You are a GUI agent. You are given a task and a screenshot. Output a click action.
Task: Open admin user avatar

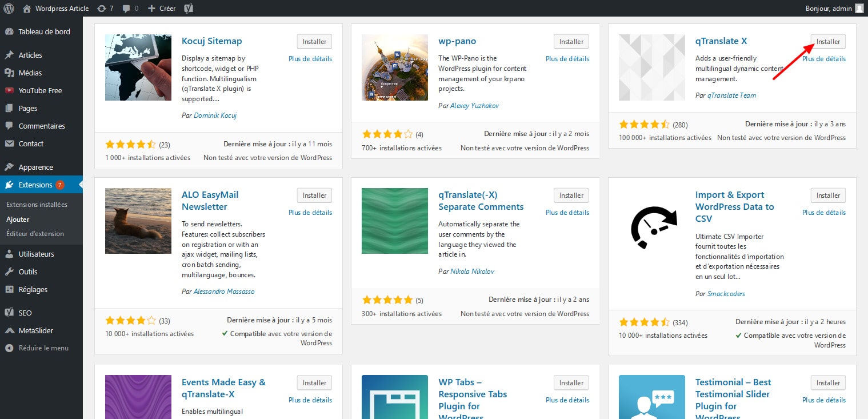[x=859, y=9]
